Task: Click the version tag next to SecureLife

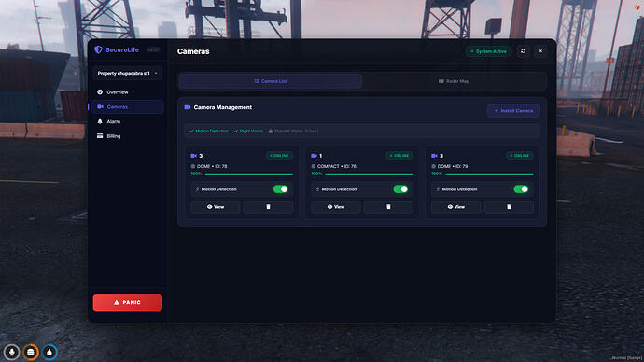Action: pos(153,49)
